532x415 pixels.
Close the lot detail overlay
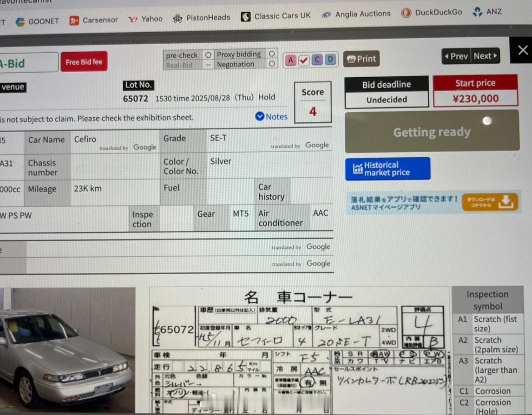tap(522, 50)
